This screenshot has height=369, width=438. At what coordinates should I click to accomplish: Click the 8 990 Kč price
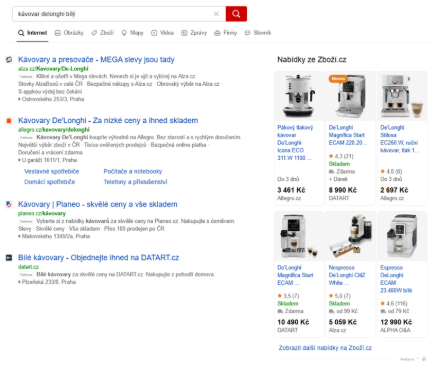point(343,190)
